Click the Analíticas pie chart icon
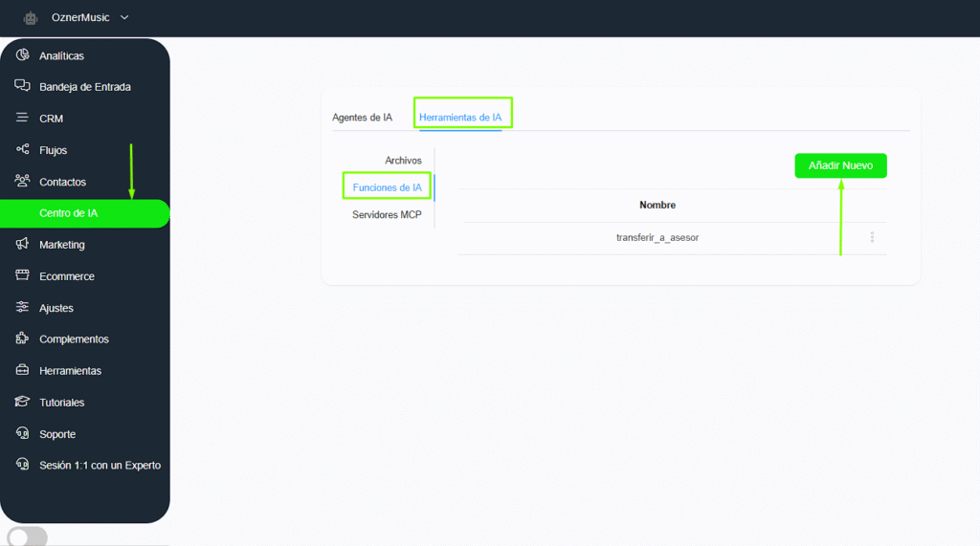The image size is (980, 546). [x=23, y=55]
